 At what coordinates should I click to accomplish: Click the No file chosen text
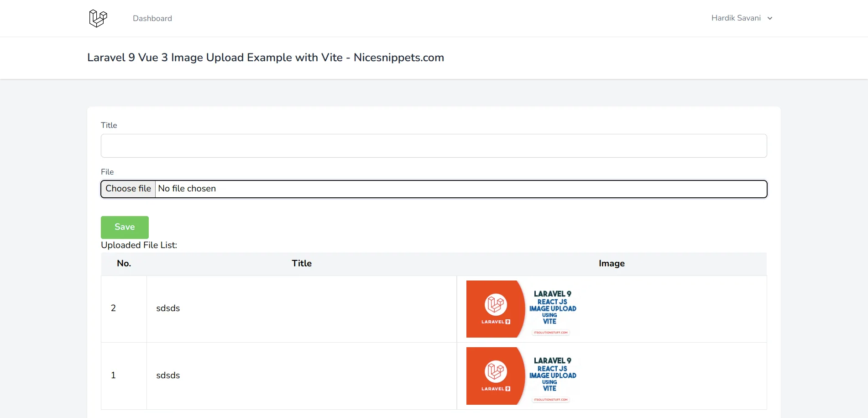[x=187, y=189]
